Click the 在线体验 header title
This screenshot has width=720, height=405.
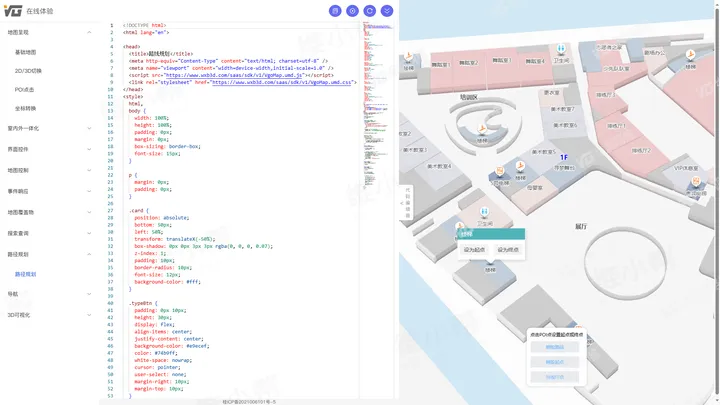pyautogui.click(x=39, y=11)
